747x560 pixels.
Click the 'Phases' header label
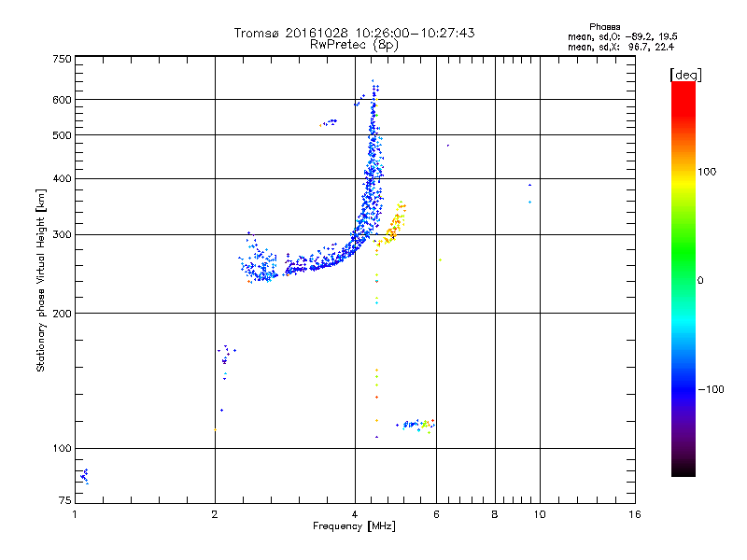click(604, 27)
